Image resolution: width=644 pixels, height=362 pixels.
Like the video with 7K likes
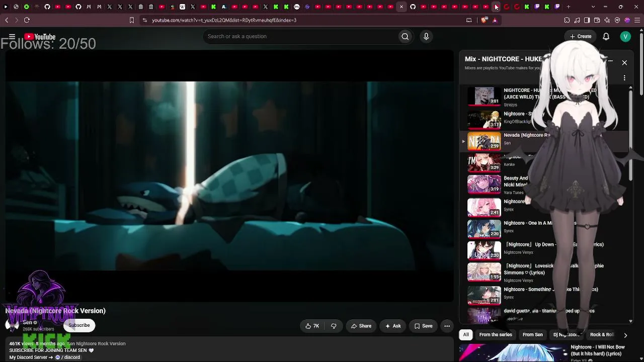[312, 326]
